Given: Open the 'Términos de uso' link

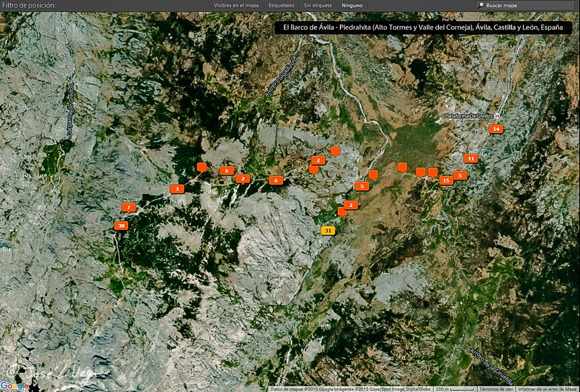Looking at the screenshot, I should pos(496,389).
